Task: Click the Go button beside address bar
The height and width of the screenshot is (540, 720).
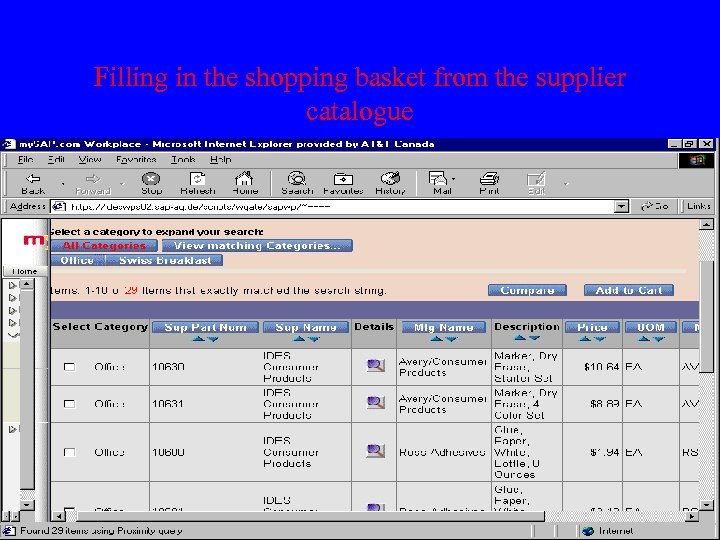Action: pyautogui.click(x=655, y=206)
